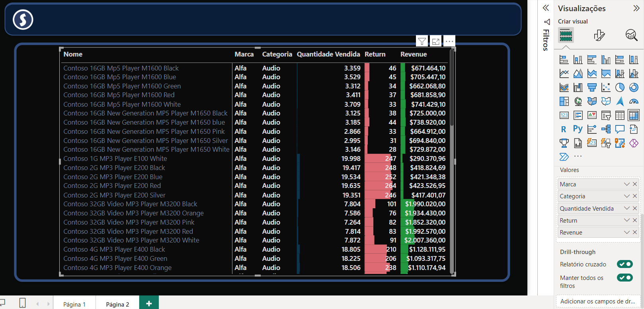Click the filter icon above the table
This screenshot has height=309, width=644.
[422, 41]
